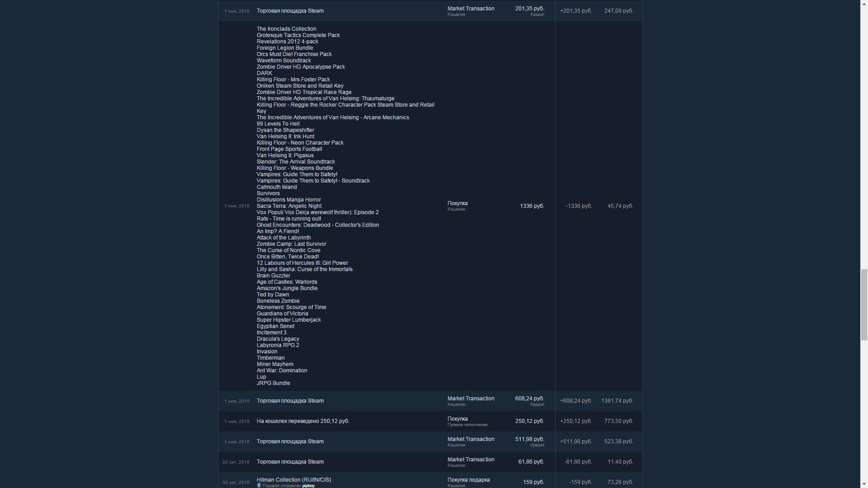Click 'Dysan the Shapeshifter' entry
Viewport: 868px width, 488px height.
285,130
